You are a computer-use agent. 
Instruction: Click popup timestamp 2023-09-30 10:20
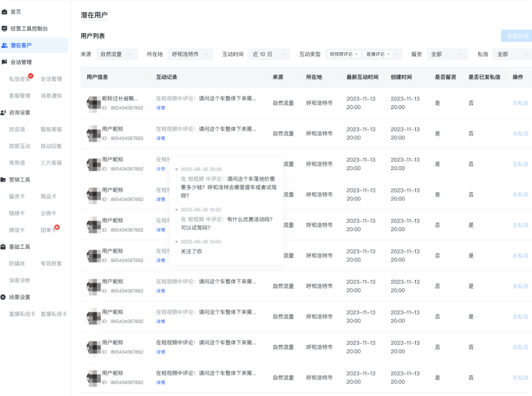click(x=201, y=209)
